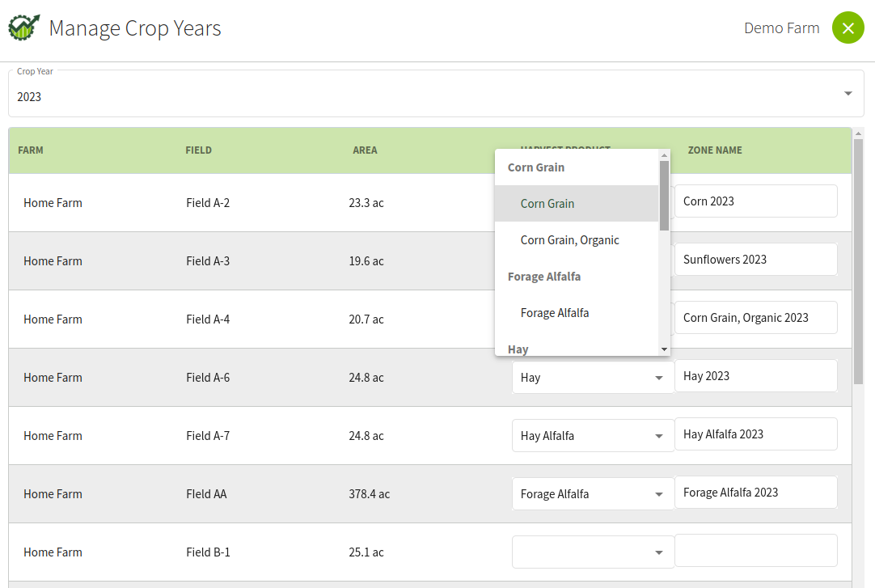875x588 pixels.
Task: Click Field A-2 cell
Action: (x=208, y=203)
